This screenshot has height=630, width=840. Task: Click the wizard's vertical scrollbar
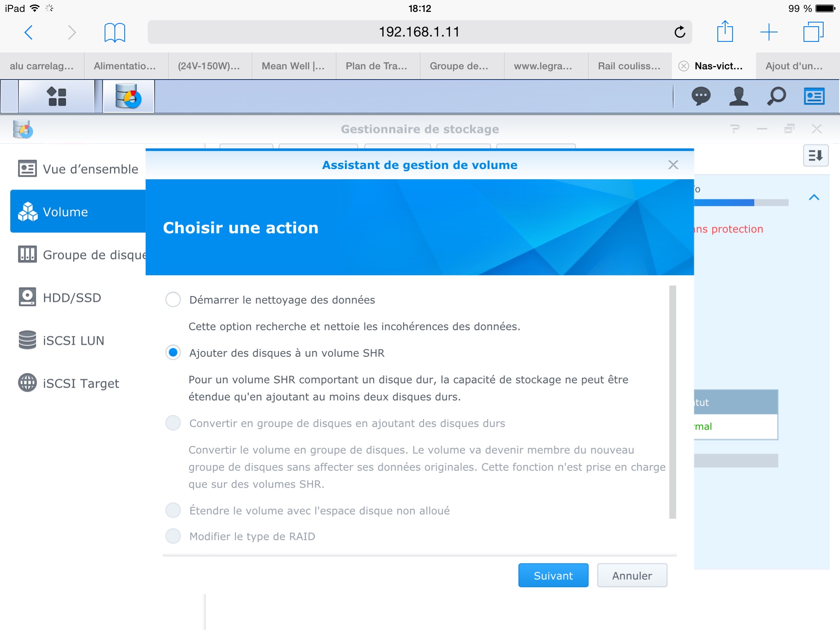coord(672,402)
